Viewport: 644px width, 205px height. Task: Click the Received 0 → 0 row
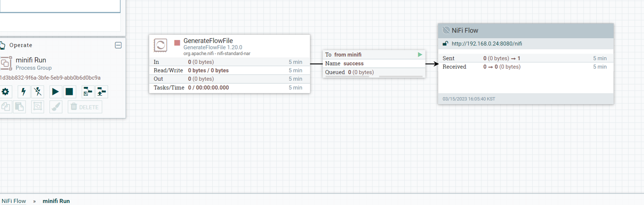(526, 67)
